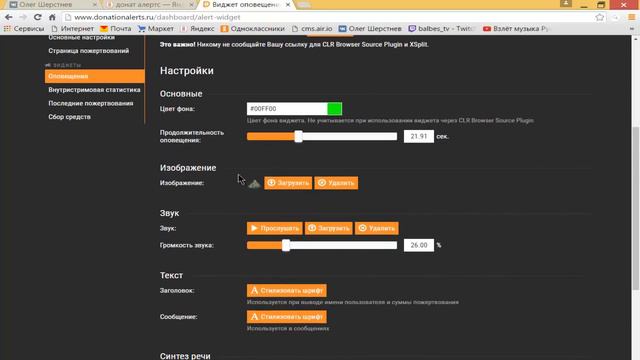Screen dimensions: 640x360
Task: Upload a sound with Загрузить button
Action: pyautogui.click(x=329, y=228)
